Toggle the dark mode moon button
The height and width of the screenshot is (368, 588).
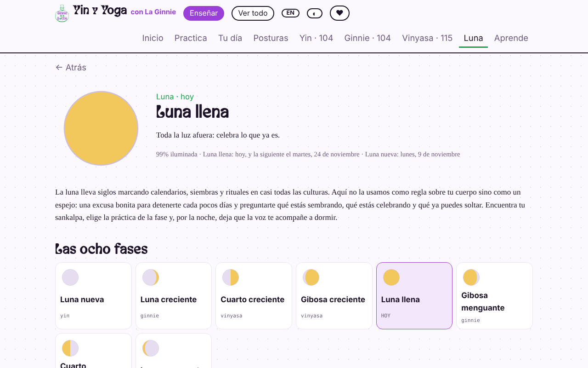(315, 13)
